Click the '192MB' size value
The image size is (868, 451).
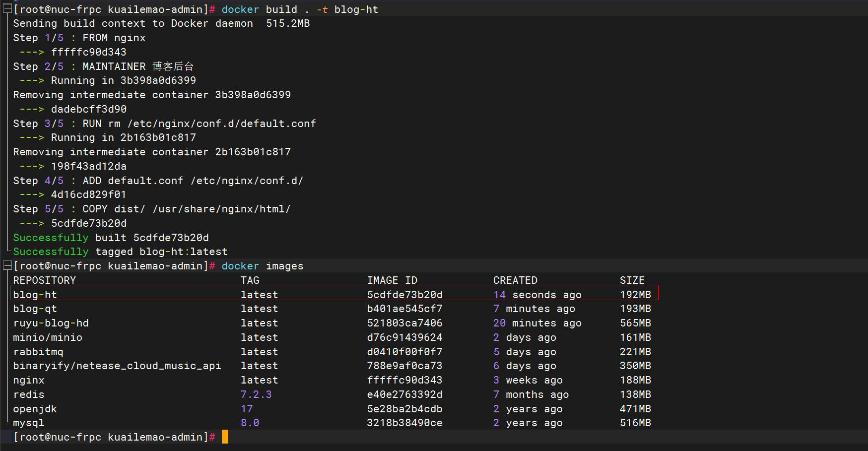(635, 295)
